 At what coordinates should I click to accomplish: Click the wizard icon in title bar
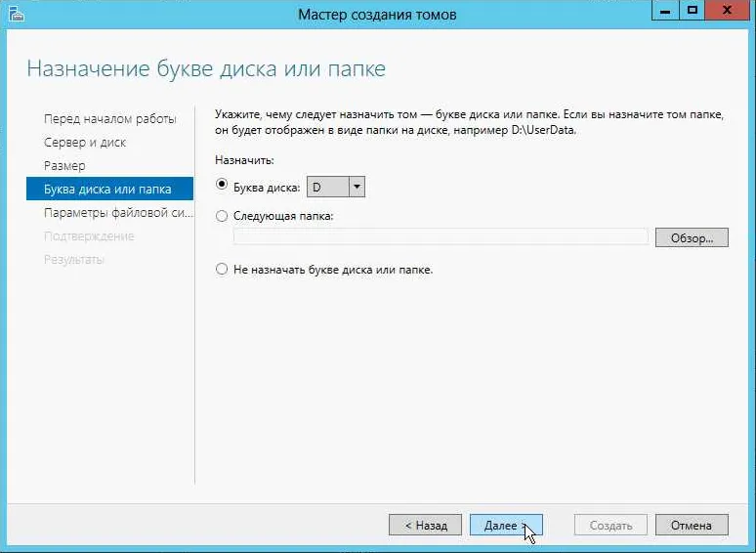pyautogui.click(x=16, y=14)
